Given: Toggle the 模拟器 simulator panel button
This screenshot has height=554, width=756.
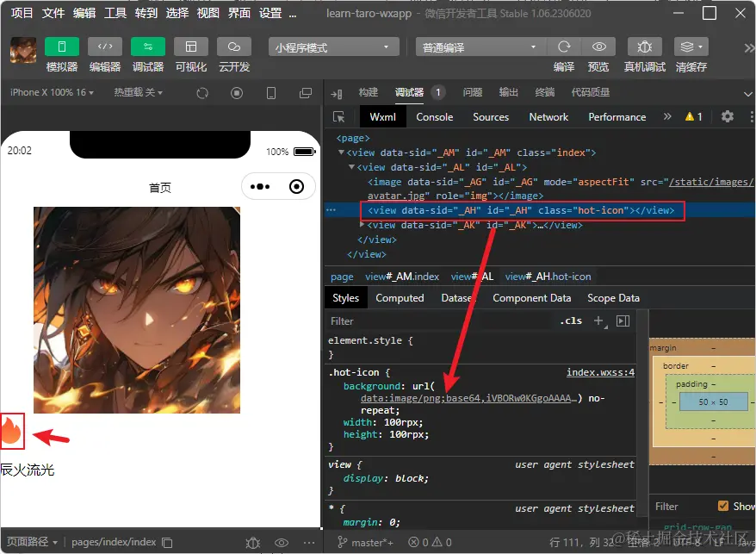Looking at the screenshot, I should 61,47.
